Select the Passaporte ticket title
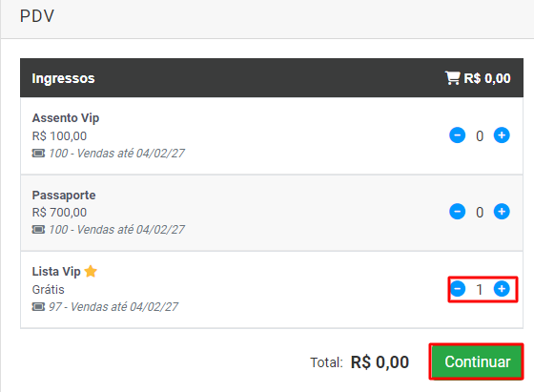This screenshot has width=534, height=392. pos(64,196)
